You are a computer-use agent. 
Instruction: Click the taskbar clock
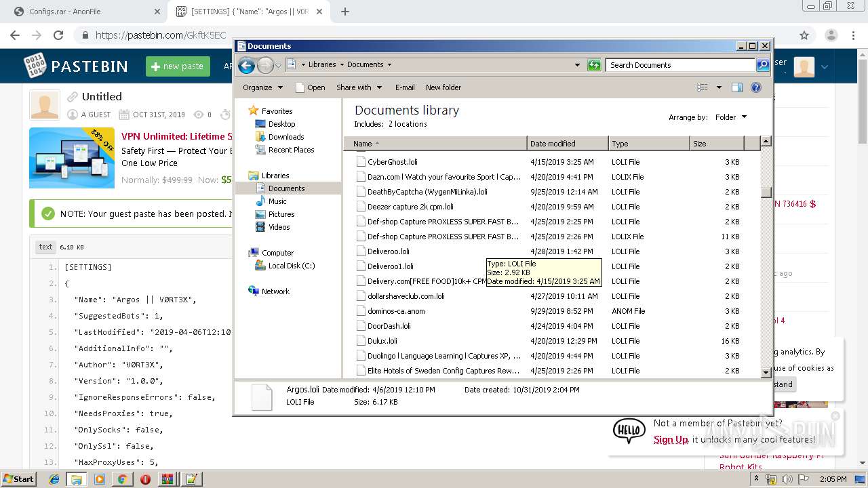[833, 479]
